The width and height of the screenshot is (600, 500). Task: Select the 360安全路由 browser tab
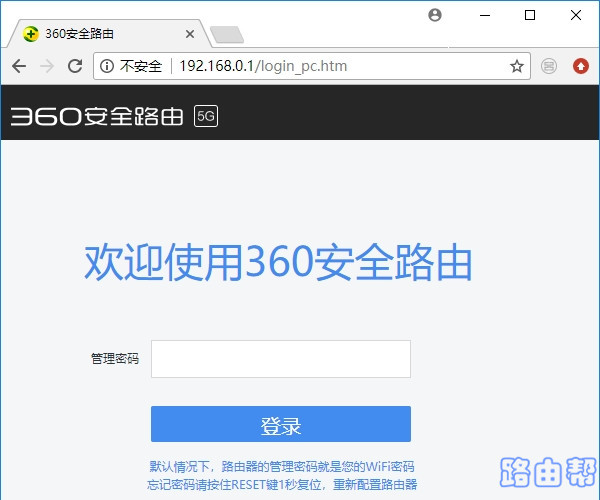pos(100,33)
